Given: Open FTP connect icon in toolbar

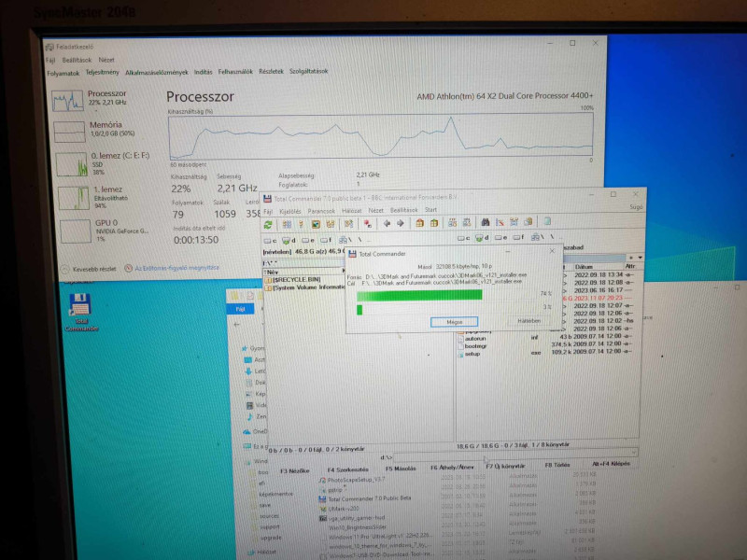Looking at the screenshot, I should pos(453,222).
